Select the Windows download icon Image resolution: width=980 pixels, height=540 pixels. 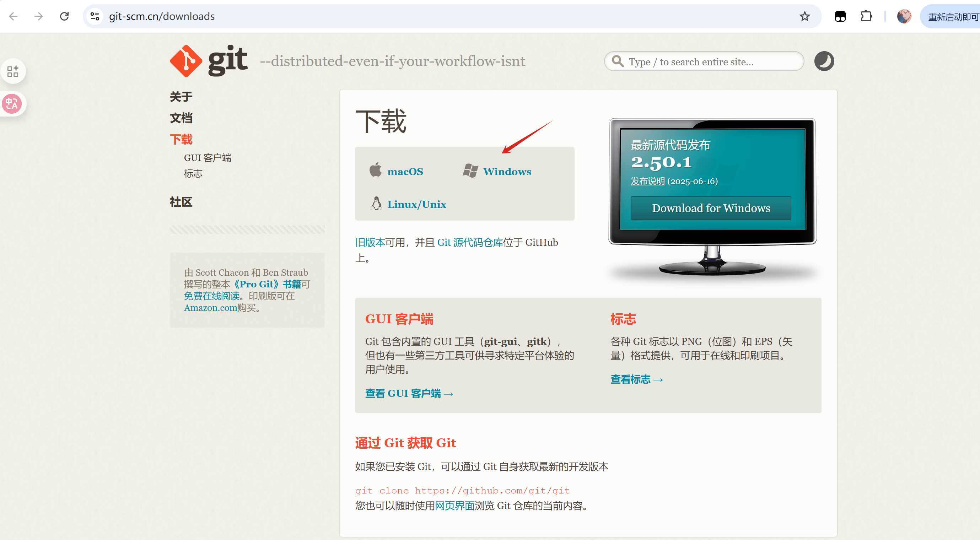point(470,171)
